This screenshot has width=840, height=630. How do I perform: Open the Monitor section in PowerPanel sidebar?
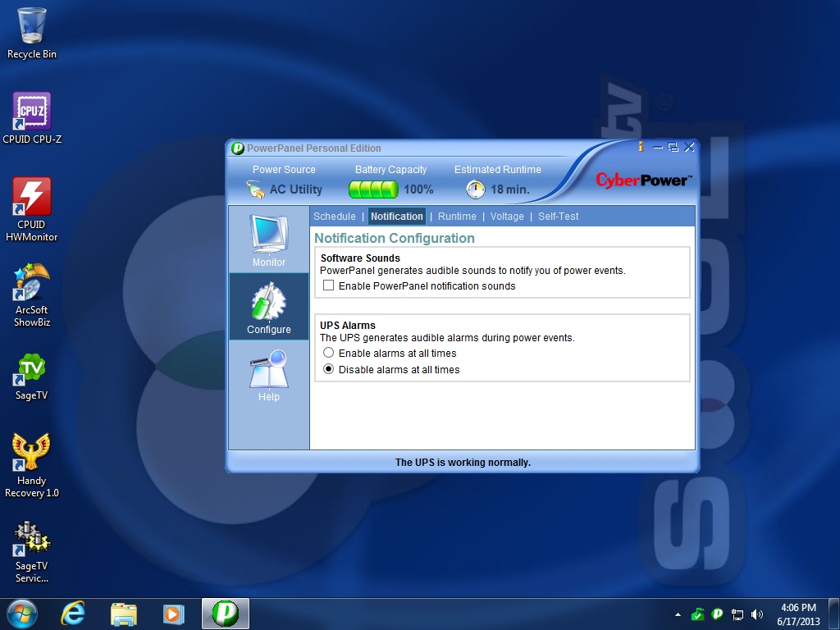coord(269,240)
